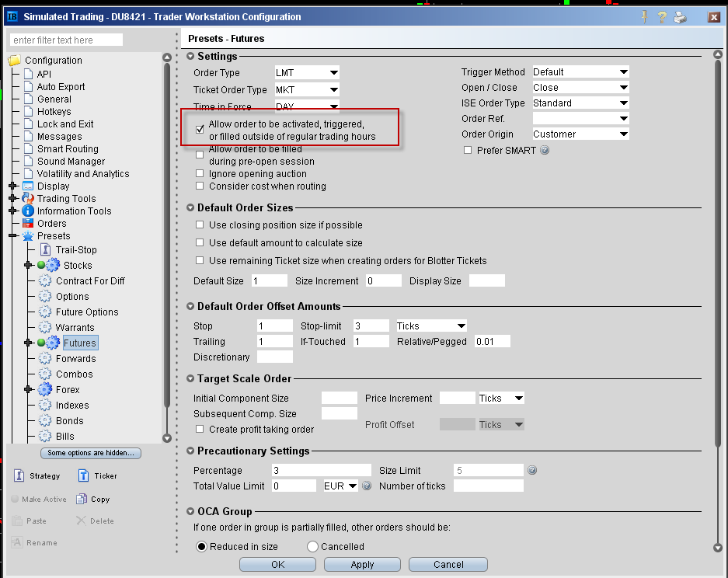Click the pin icon in title bar
728x578 pixels.
click(x=644, y=17)
